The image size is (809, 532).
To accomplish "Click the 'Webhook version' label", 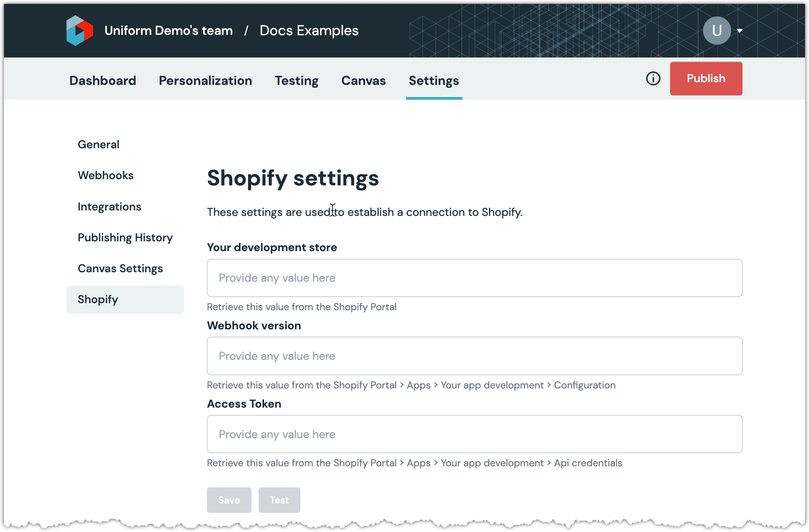I will point(254,325).
